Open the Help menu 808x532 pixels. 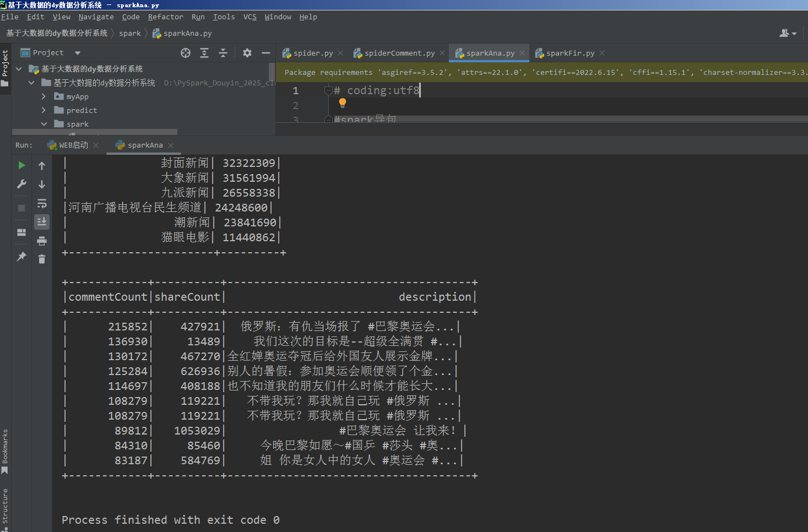pyautogui.click(x=308, y=17)
